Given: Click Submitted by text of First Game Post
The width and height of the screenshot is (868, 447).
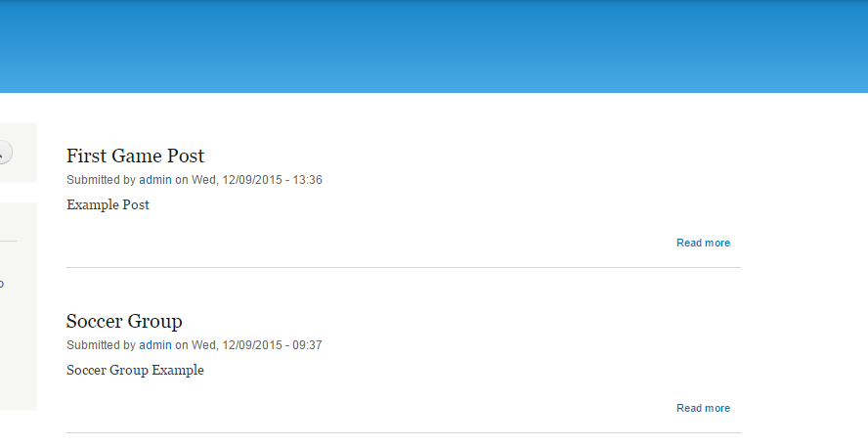Looking at the screenshot, I should 101,180.
